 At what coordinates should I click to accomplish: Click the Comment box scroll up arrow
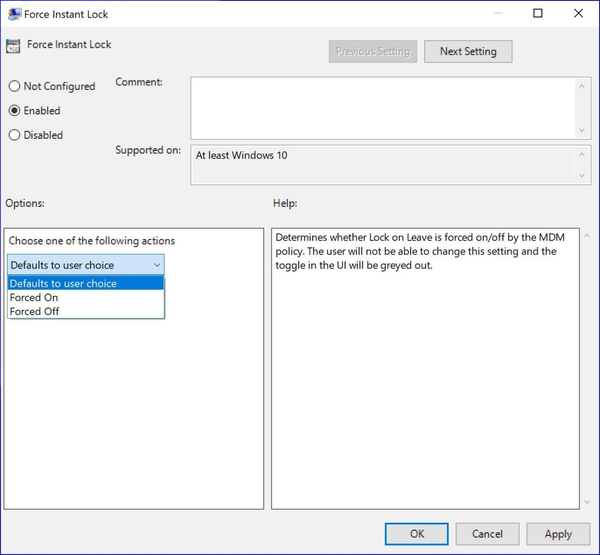click(x=582, y=87)
